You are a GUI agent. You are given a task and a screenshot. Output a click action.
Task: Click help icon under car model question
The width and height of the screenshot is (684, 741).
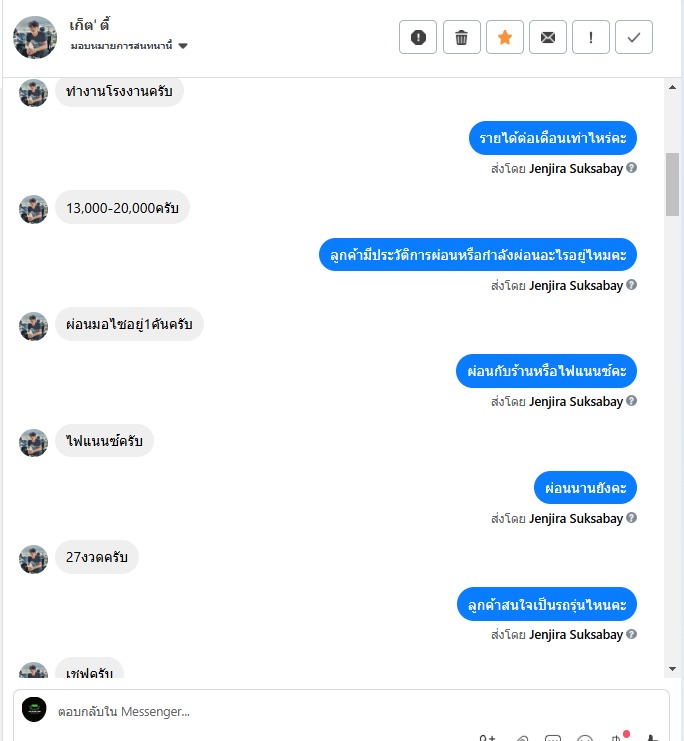click(x=632, y=634)
